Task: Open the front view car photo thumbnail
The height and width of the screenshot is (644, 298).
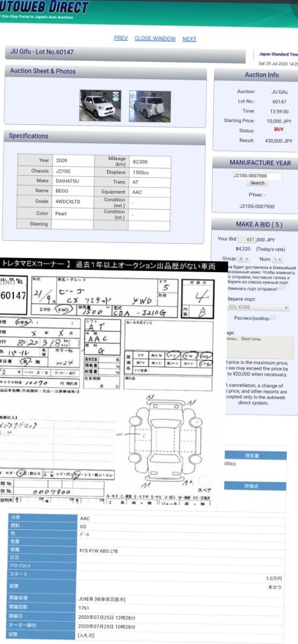Action: (100, 106)
